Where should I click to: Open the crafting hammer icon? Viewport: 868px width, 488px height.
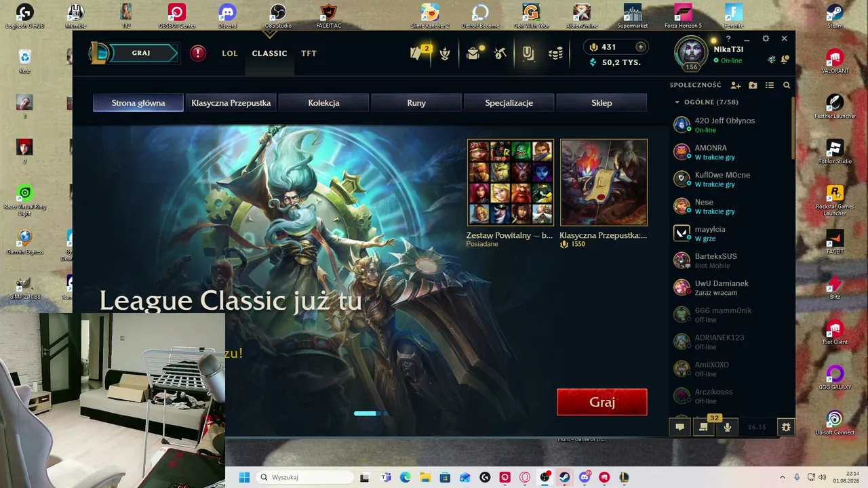tap(500, 53)
